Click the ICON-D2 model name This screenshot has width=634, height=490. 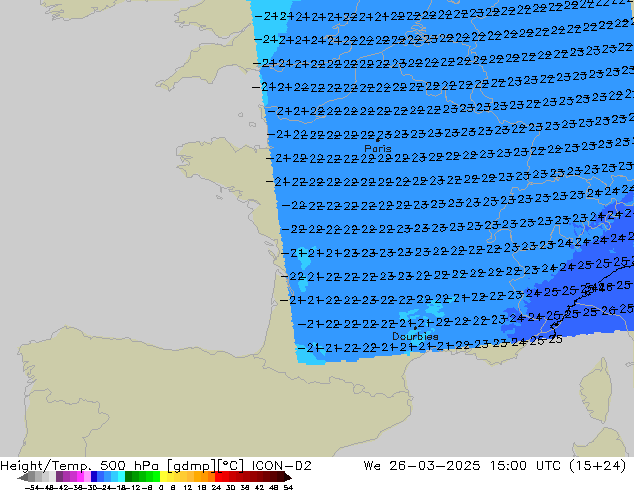click(281, 466)
